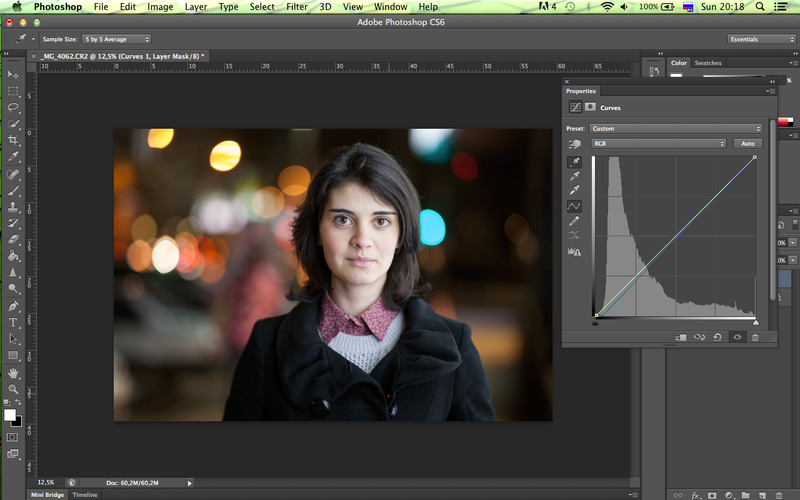800x500 pixels.
Task: Switch to the Timeline tab
Action: tap(85, 495)
